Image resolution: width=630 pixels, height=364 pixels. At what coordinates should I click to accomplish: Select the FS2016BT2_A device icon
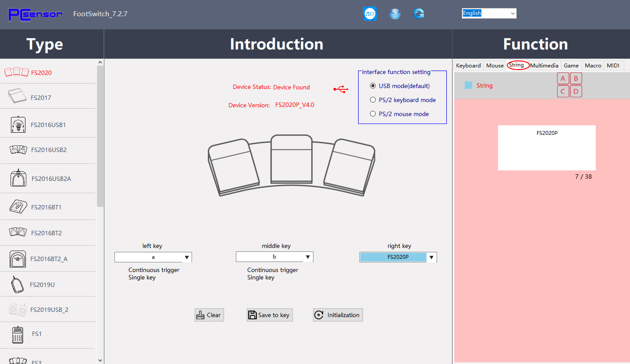[18, 258]
